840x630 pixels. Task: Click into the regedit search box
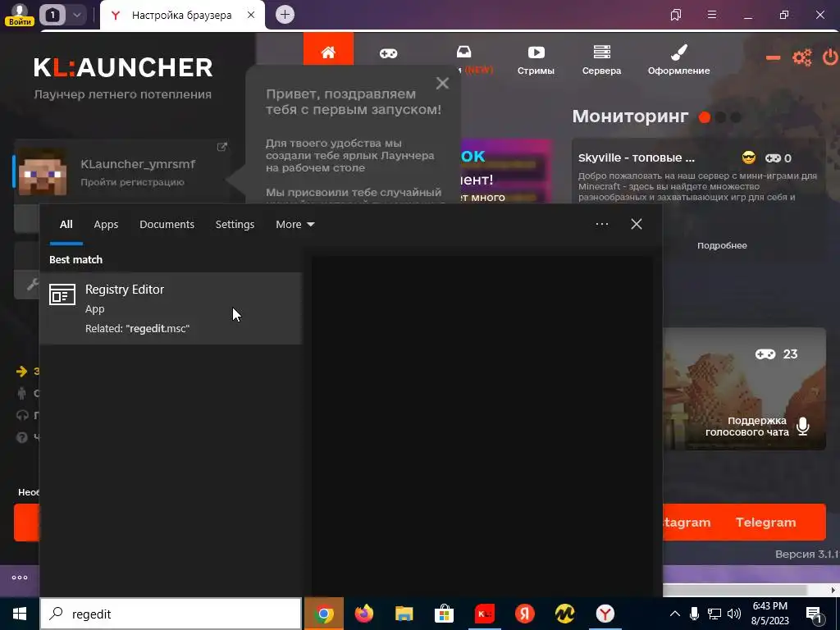(171, 614)
